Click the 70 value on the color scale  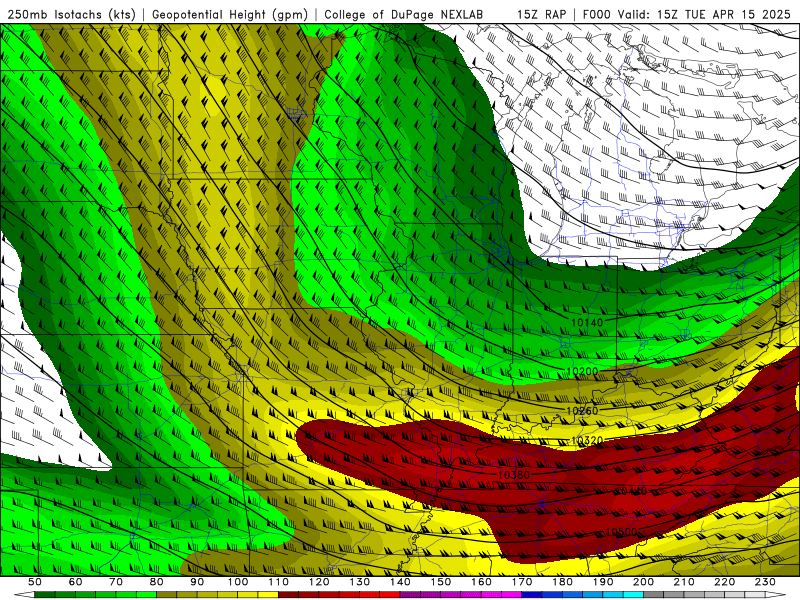click(x=116, y=582)
